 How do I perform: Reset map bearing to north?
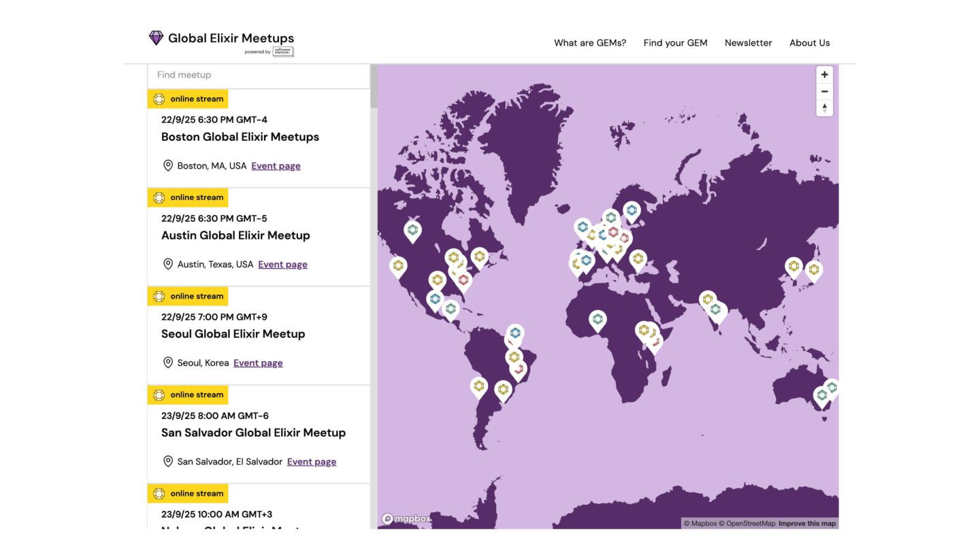[x=824, y=107]
